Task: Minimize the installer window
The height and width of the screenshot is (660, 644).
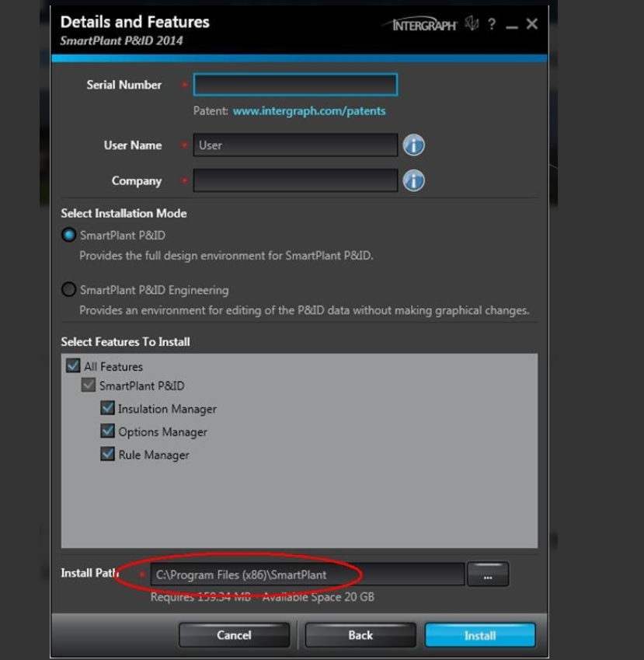Action: coord(511,26)
